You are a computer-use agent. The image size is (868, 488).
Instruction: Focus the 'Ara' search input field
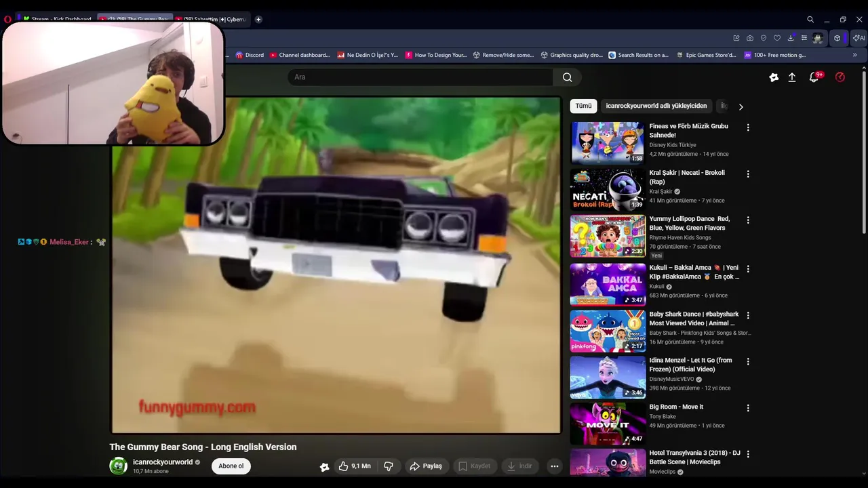coord(420,77)
